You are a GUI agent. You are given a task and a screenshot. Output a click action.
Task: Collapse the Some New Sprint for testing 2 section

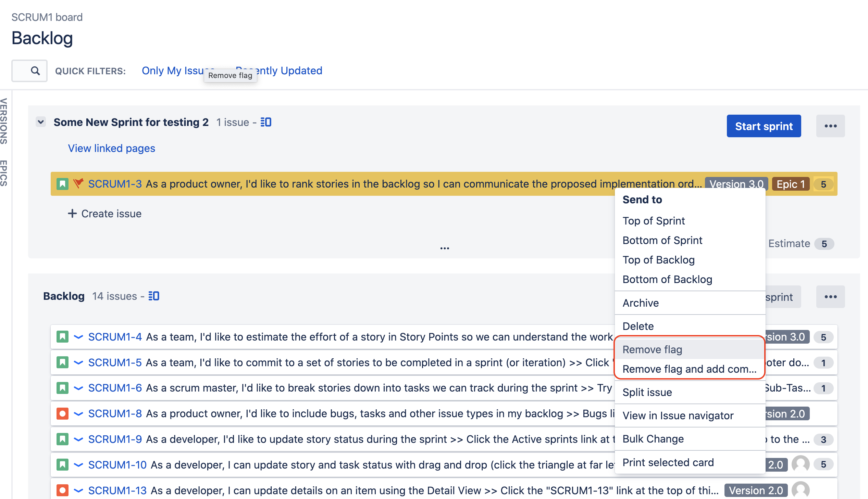(x=41, y=121)
